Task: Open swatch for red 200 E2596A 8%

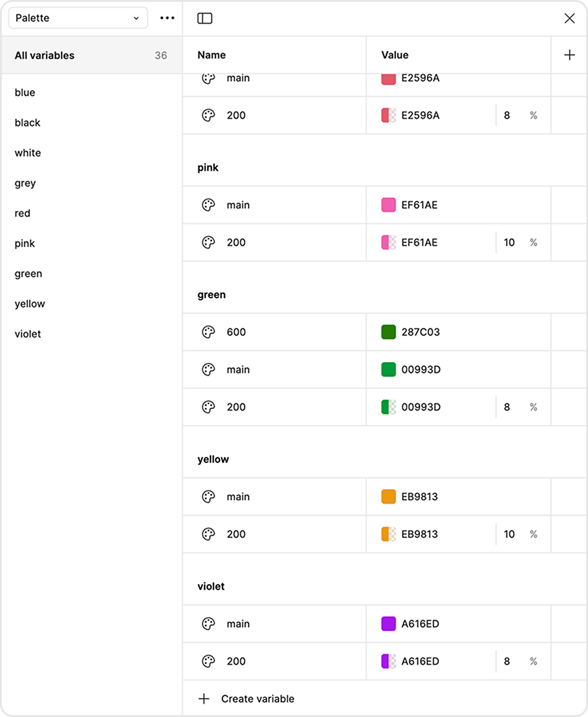Action: 389,115
